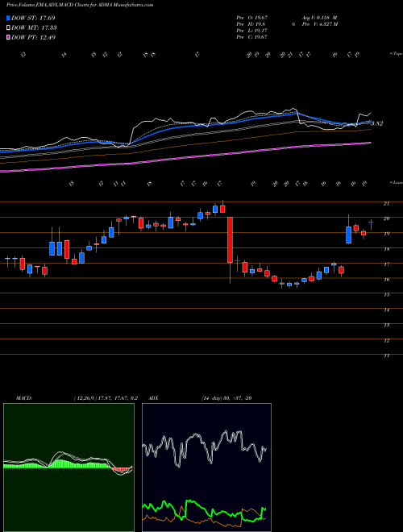Select the 'DOW ST: 17.69' legend text
Screen dimensions: 403x532
tap(33, 18)
